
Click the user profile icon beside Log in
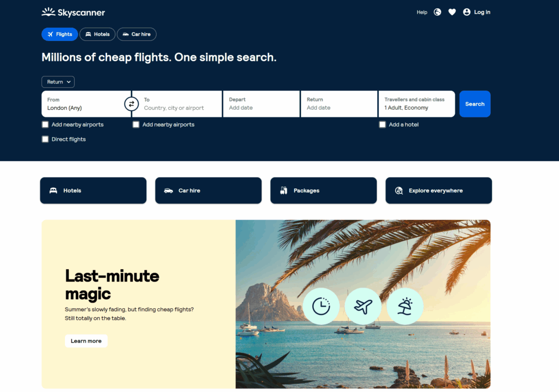[x=467, y=12]
